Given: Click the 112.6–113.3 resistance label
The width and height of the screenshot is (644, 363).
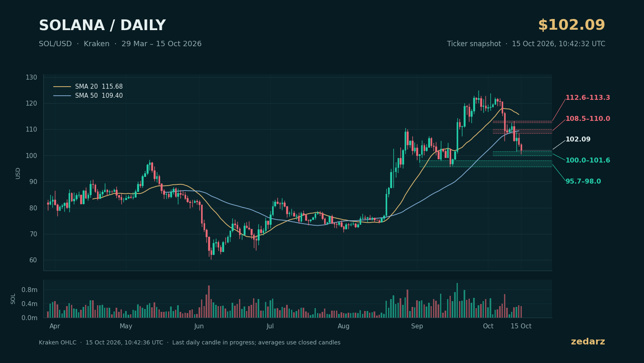Looking at the screenshot, I should pyautogui.click(x=587, y=98).
